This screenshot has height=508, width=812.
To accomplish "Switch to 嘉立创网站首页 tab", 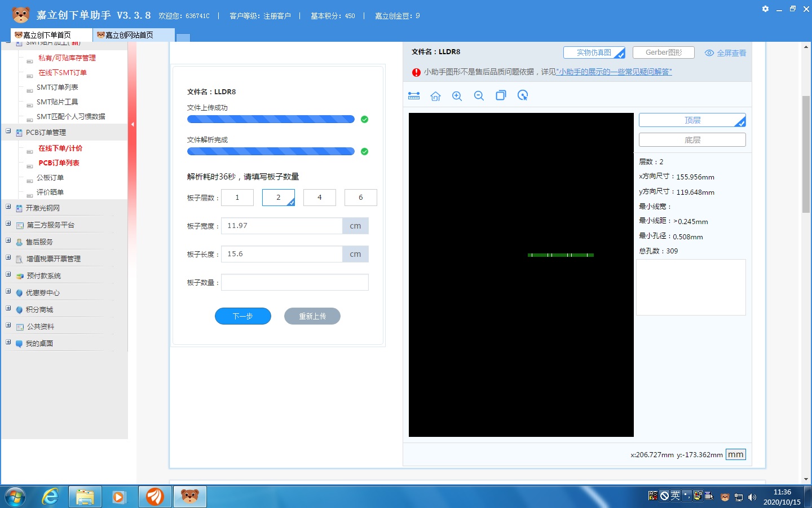I will pos(134,35).
